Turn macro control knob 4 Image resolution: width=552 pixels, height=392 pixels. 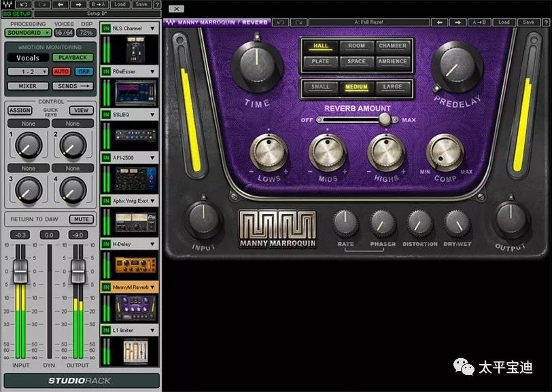(x=73, y=190)
